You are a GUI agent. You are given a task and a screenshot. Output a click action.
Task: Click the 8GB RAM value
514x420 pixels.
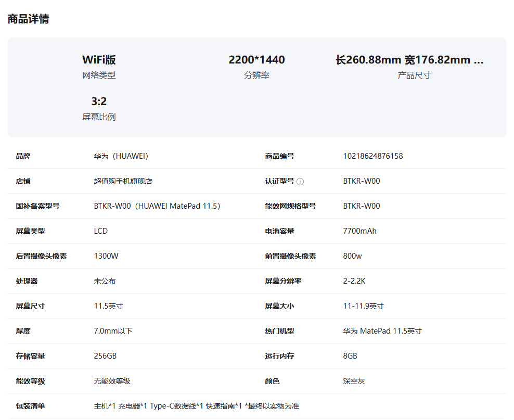(350, 356)
